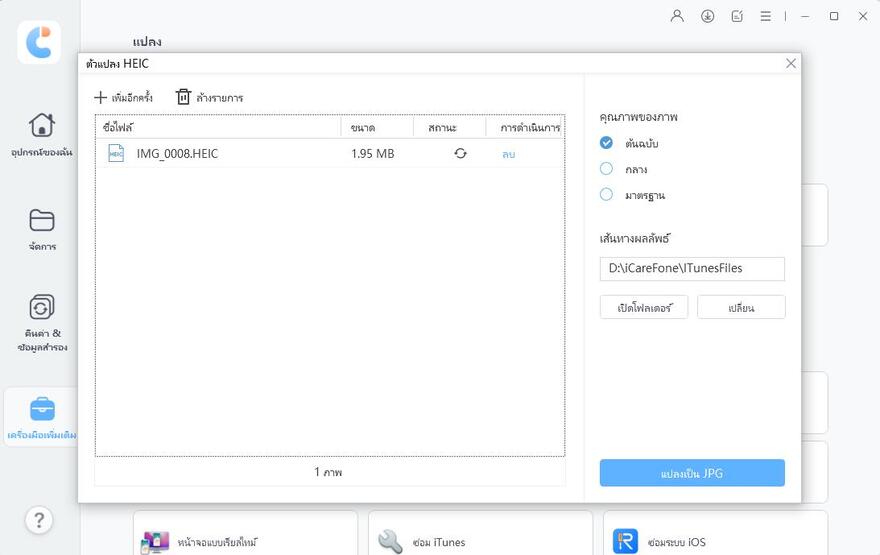This screenshot has height=555, width=880.
Task: Click เพิ่มอีกครั้ง to add more files
Action: click(123, 97)
